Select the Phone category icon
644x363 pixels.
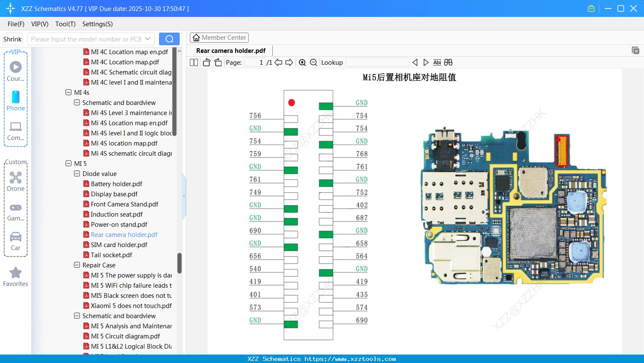click(x=16, y=101)
